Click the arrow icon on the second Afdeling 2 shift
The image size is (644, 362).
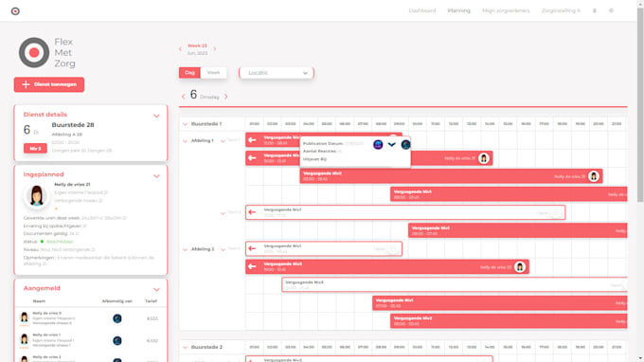252,266
